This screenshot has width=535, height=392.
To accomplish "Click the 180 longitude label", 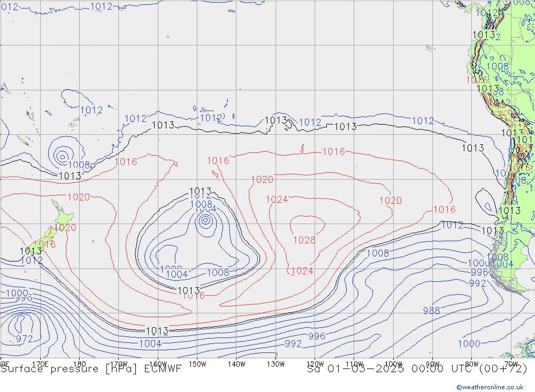I will click(80, 364).
